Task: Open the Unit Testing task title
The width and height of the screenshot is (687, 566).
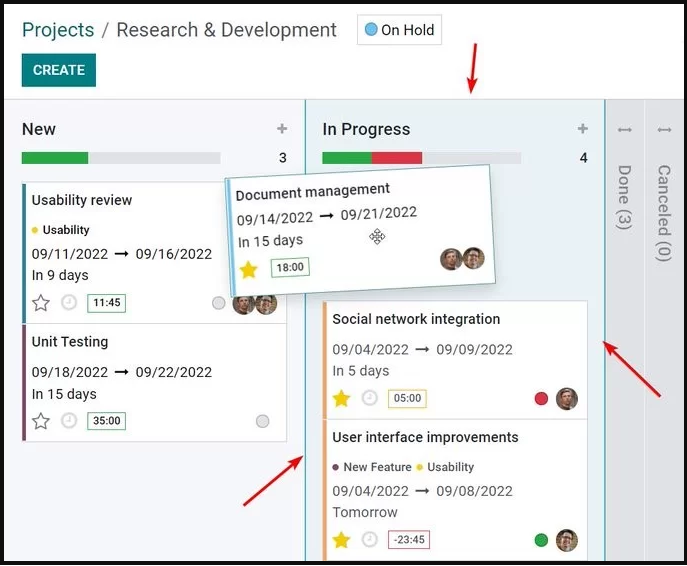Action: click(x=70, y=342)
